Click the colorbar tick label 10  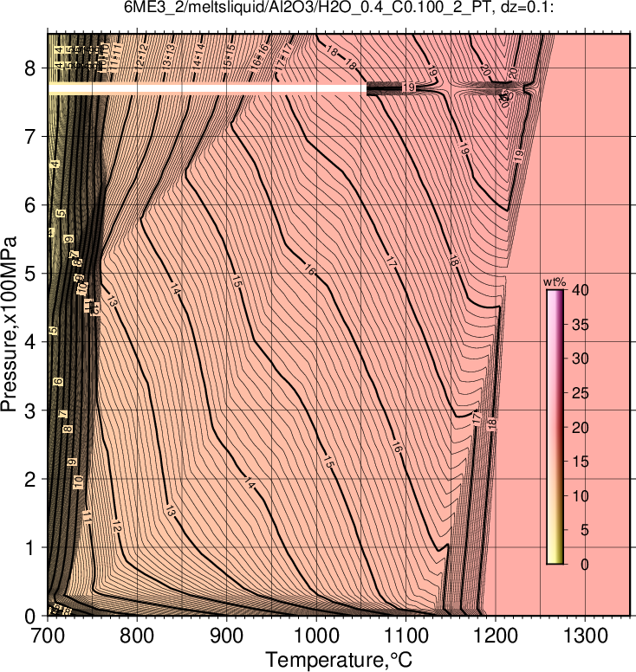click(x=581, y=496)
